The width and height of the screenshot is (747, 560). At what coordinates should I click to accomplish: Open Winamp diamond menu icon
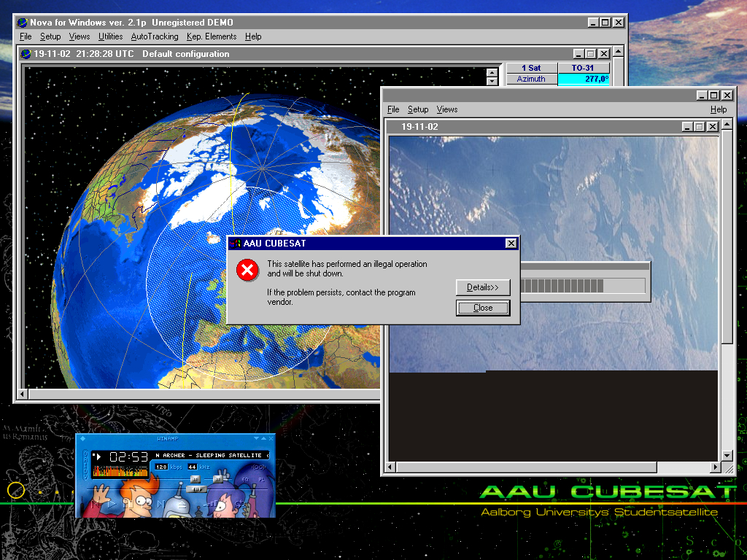[x=83, y=438]
